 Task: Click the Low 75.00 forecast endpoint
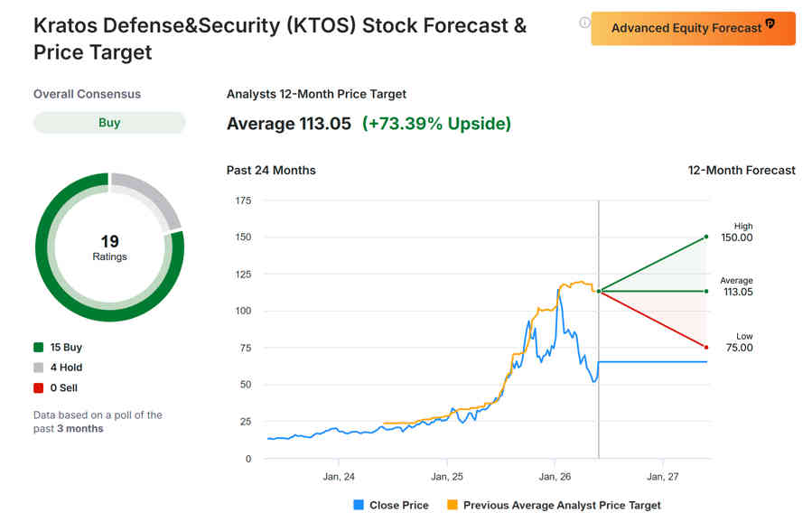pos(706,347)
